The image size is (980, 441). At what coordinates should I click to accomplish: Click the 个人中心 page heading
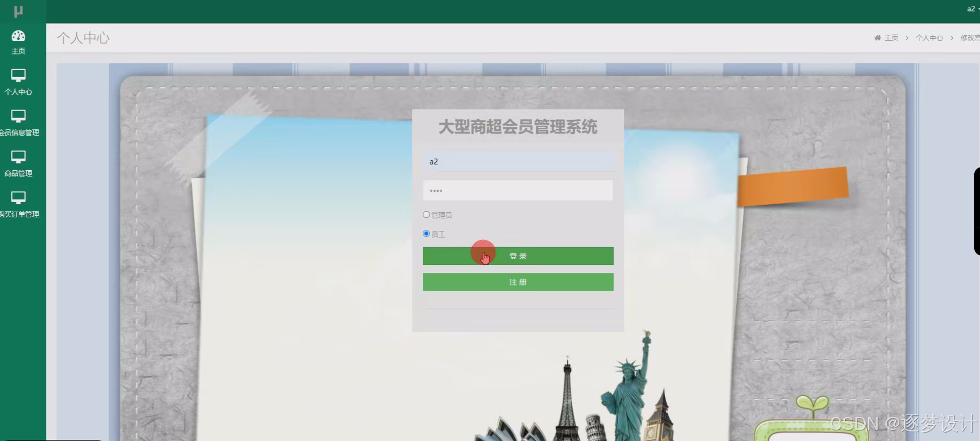click(83, 38)
